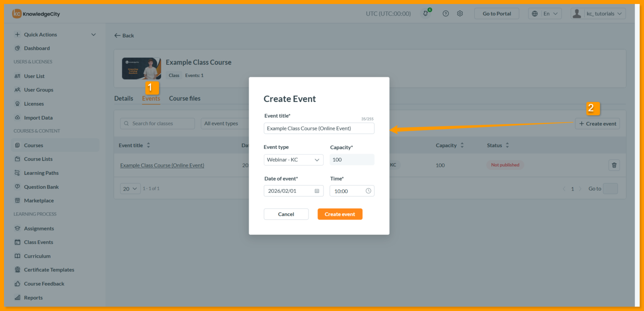Sort by Event title column arrows
Screen dimensions: 644x311
(x=149, y=145)
